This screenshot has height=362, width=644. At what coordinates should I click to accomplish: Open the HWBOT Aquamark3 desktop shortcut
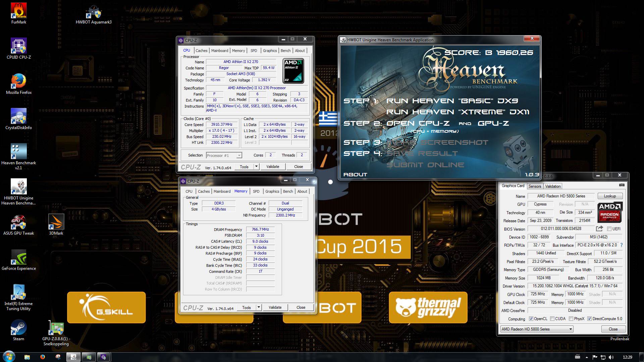point(94,14)
